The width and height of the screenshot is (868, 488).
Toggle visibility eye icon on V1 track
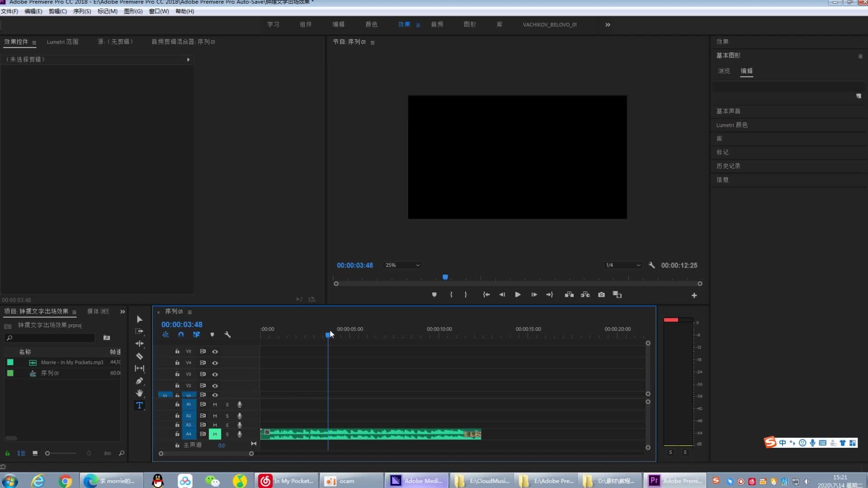[x=215, y=394]
